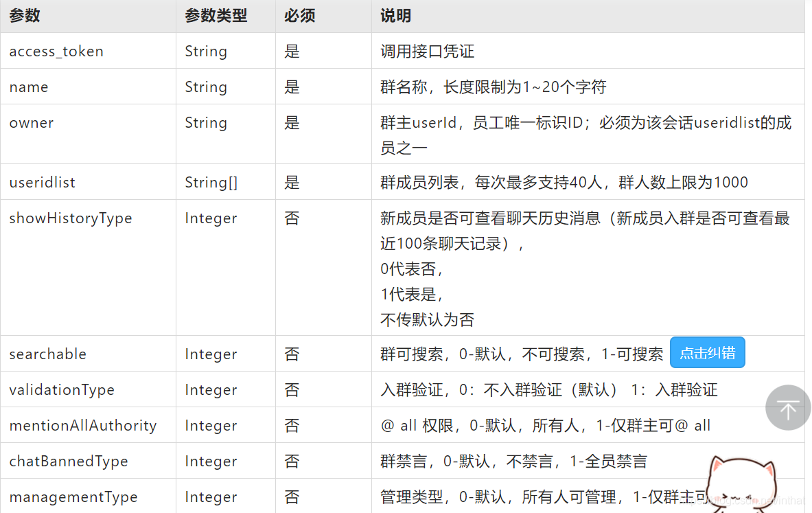This screenshot has width=812, height=513.
Task: Click the managementType parameter name
Action: (x=73, y=497)
